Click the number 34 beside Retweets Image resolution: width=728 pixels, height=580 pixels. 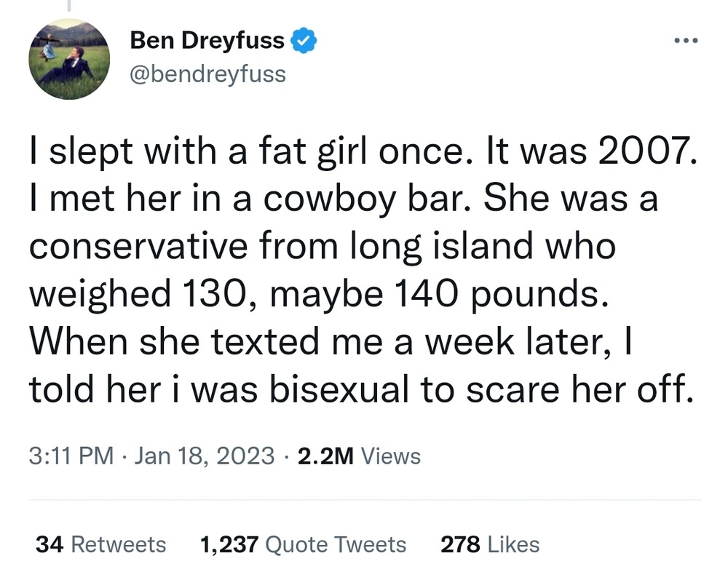coord(47,544)
